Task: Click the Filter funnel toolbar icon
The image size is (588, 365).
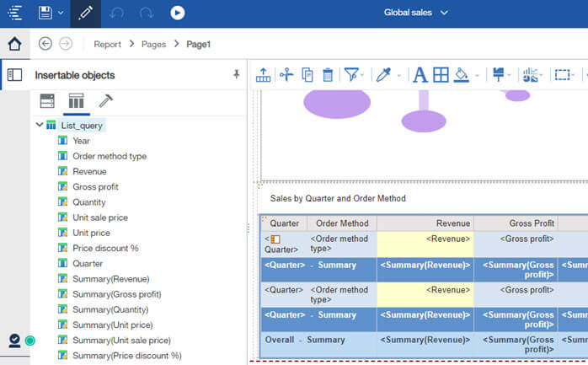Action: pyautogui.click(x=351, y=74)
